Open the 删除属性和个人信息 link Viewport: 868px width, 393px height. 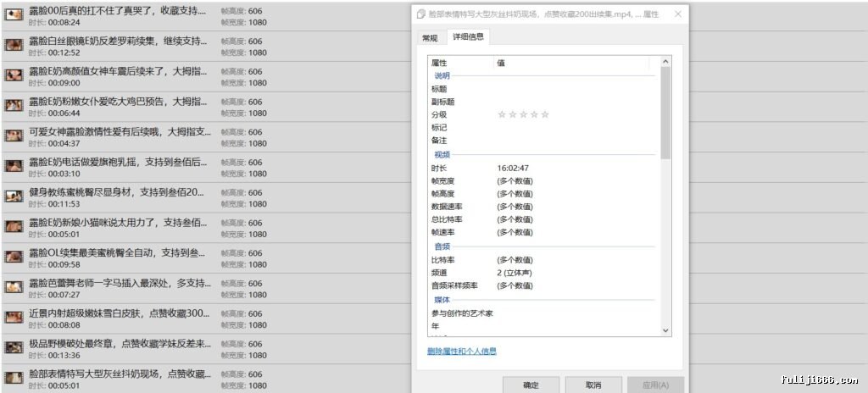pyautogui.click(x=462, y=351)
